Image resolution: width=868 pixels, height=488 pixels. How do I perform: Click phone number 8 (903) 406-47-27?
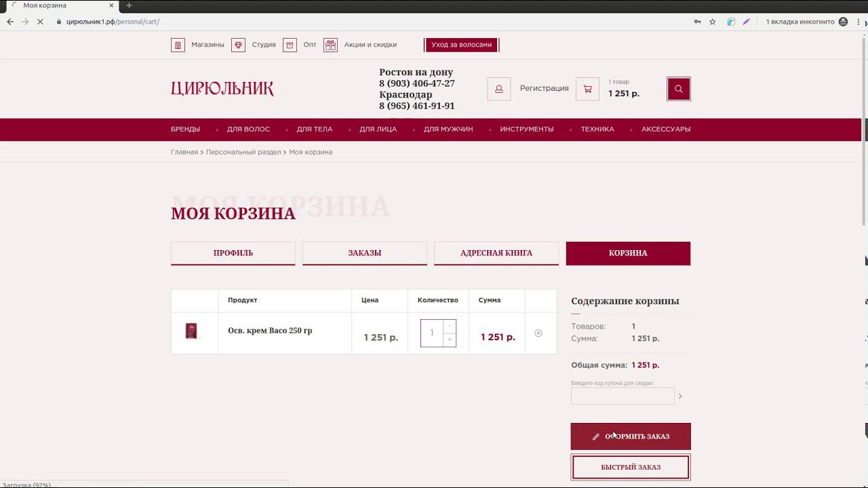[417, 83]
